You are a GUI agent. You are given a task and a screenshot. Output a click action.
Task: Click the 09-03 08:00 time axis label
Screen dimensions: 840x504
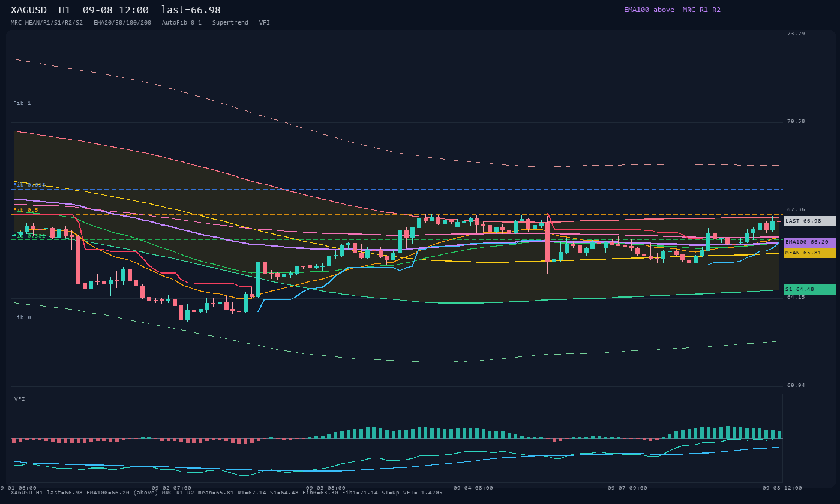[x=326, y=488]
